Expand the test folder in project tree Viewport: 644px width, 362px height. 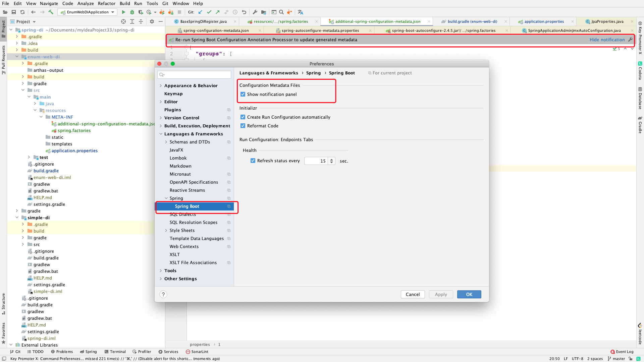pos(29,157)
